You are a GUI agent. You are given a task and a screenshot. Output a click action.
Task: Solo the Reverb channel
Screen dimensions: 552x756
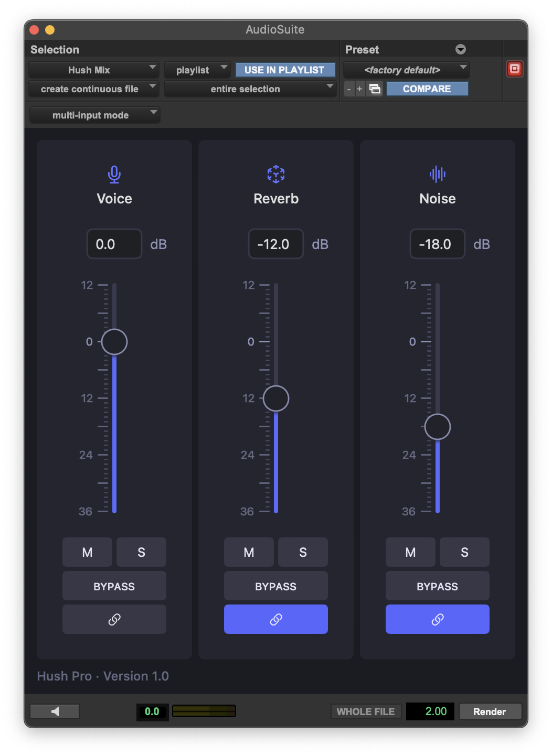point(303,552)
